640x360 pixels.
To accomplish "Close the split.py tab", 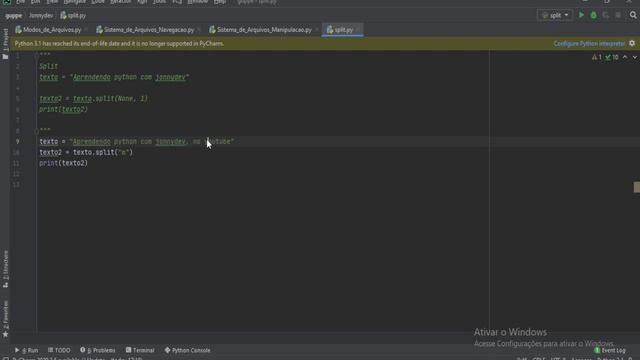I will 358,30.
